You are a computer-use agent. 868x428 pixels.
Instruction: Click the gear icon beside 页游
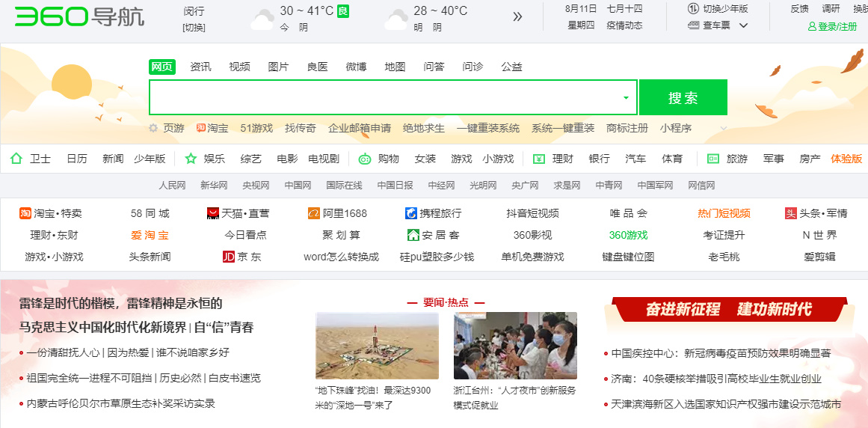153,129
